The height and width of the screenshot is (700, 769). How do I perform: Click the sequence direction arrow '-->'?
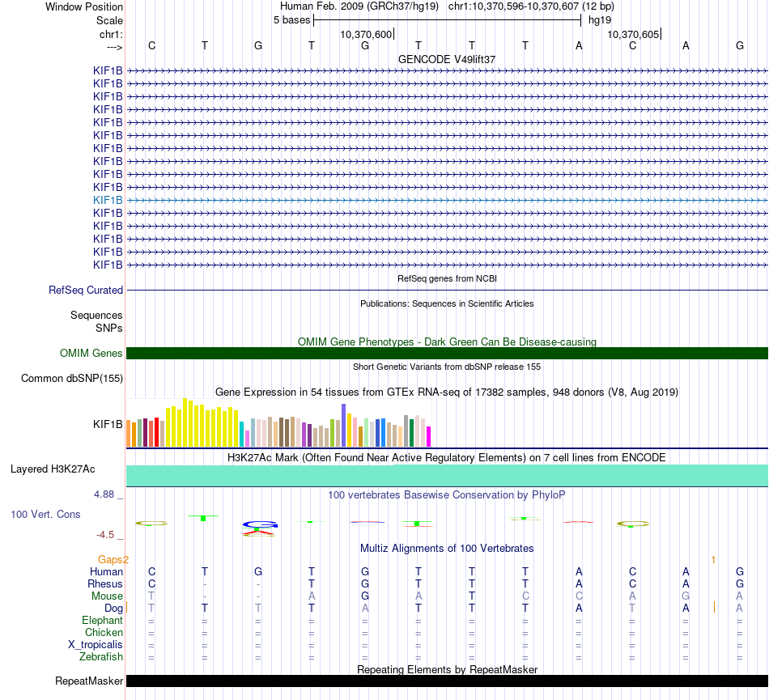click(x=114, y=47)
